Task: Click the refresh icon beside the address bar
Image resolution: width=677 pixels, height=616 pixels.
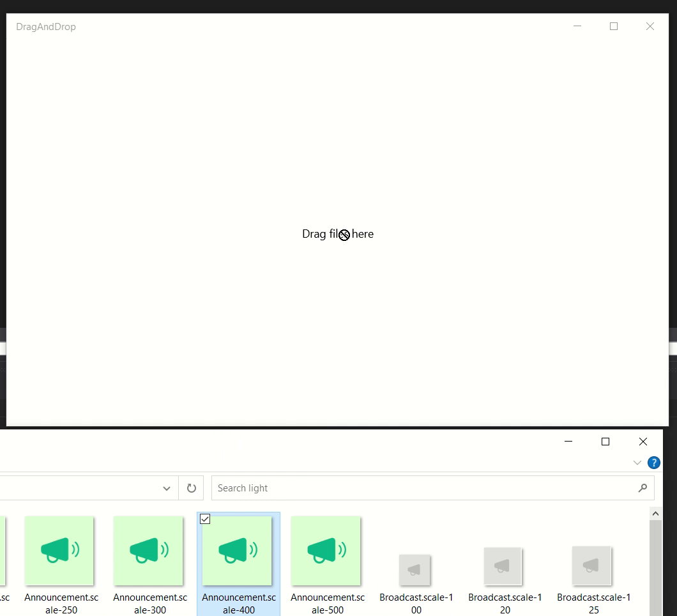Action: (191, 488)
